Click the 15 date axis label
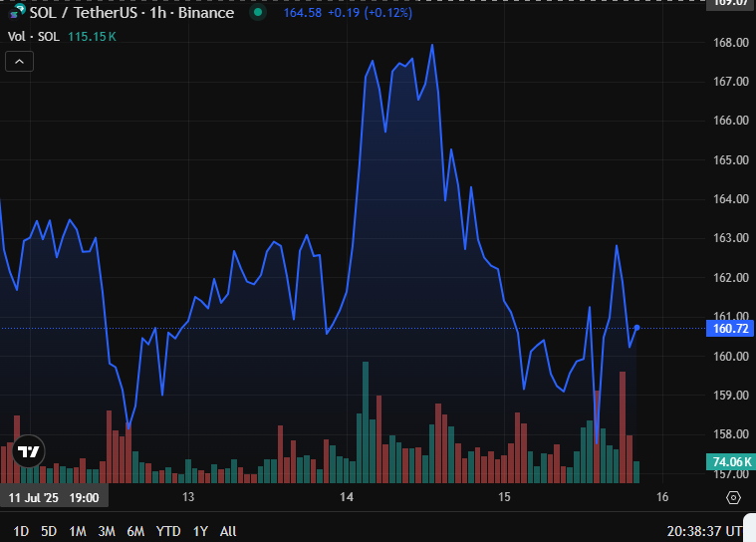The image size is (756, 542). coord(504,497)
